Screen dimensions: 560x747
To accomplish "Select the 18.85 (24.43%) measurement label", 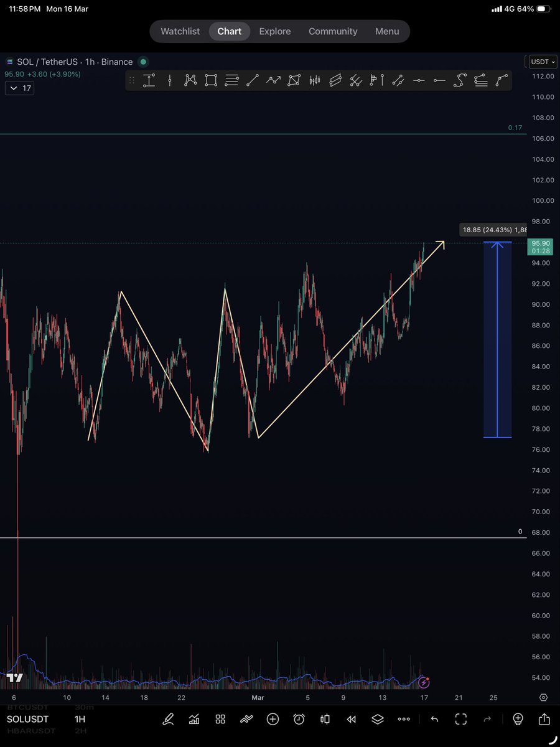I will tap(494, 230).
